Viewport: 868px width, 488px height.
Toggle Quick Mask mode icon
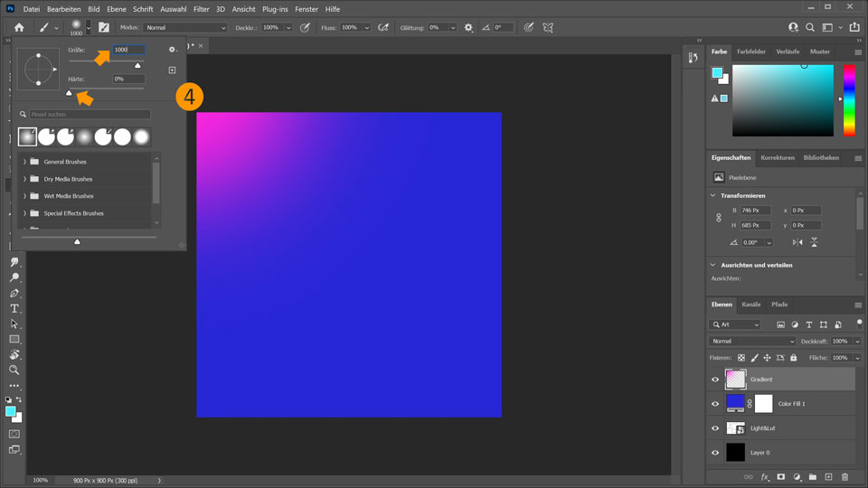point(14,435)
